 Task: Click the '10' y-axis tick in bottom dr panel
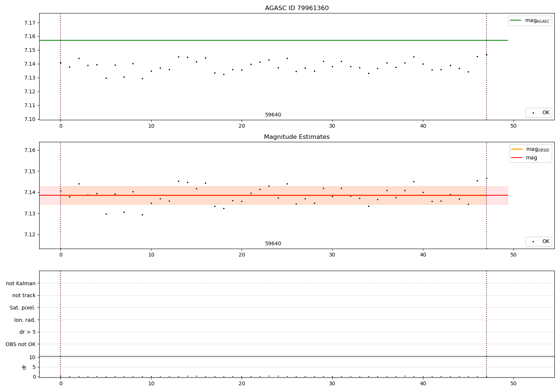click(x=32, y=357)
